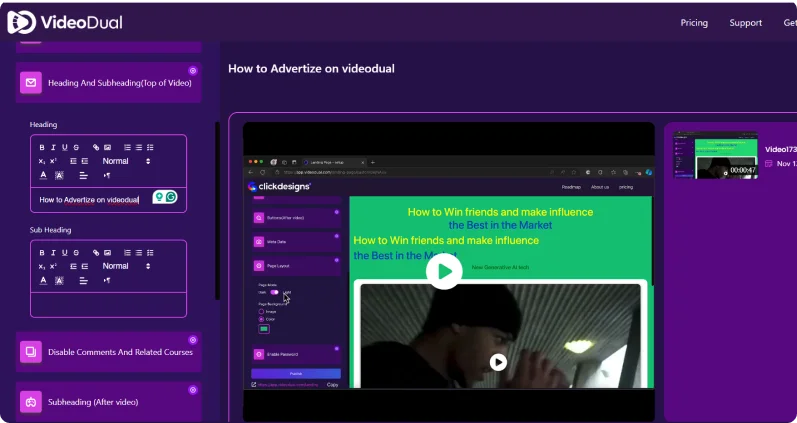The image size is (797, 423).
Task: Apply strikethrough in the Heading editor toolbar
Action: tap(77, 147)
